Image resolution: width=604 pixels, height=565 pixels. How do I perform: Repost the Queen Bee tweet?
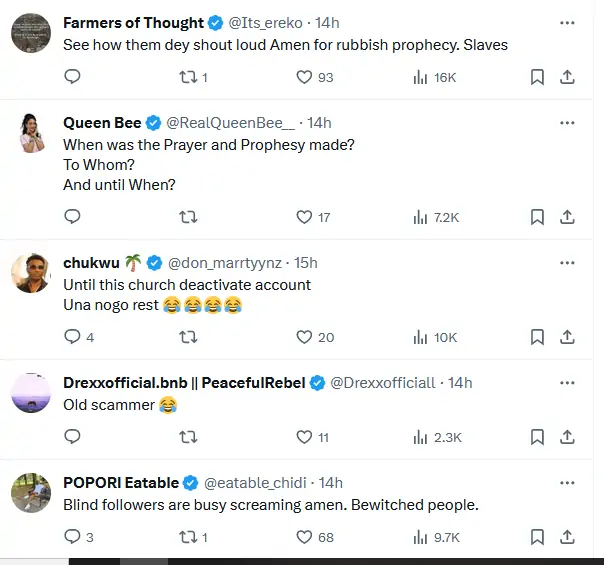click(187, 217)
